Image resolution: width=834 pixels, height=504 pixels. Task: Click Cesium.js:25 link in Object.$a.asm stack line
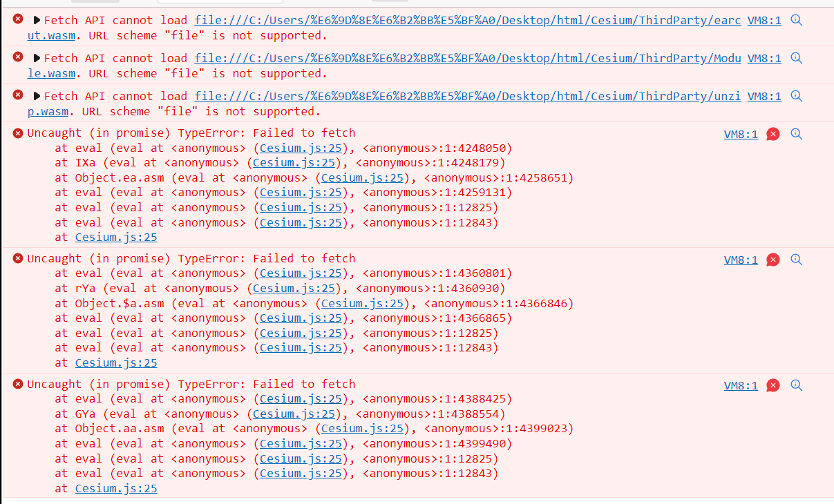point(362,304)
